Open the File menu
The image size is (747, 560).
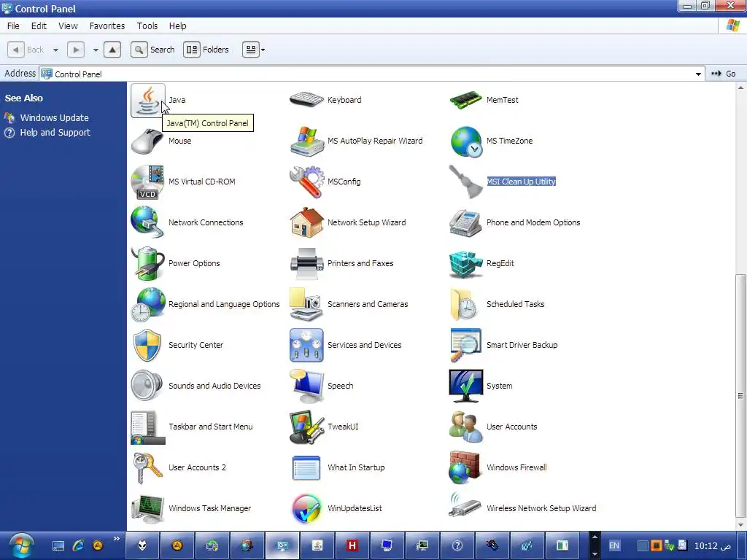tap(13, 26)
